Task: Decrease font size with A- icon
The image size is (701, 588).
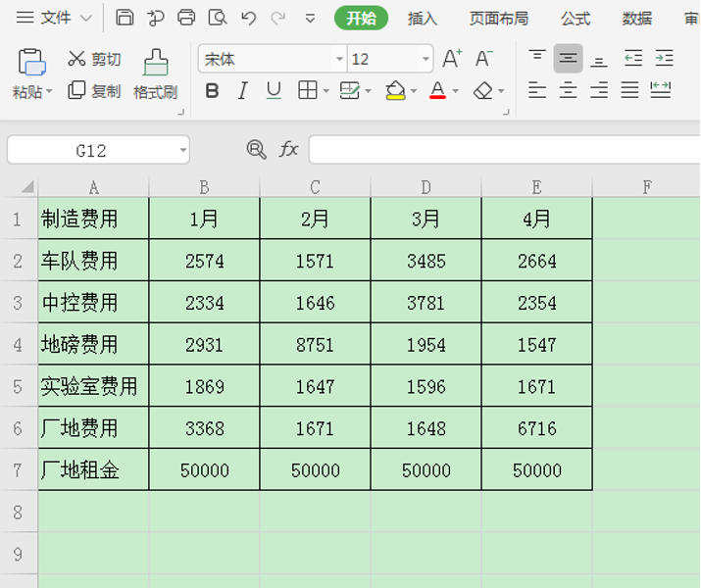Action: pyautogui.click(x=483, y=58)
